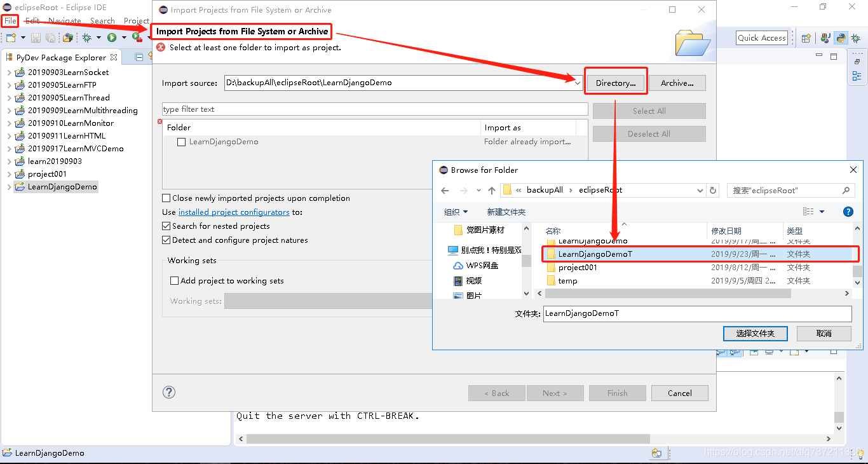Click the New wizard toolbar icon
Screen dimensions: 868x464
10,38
